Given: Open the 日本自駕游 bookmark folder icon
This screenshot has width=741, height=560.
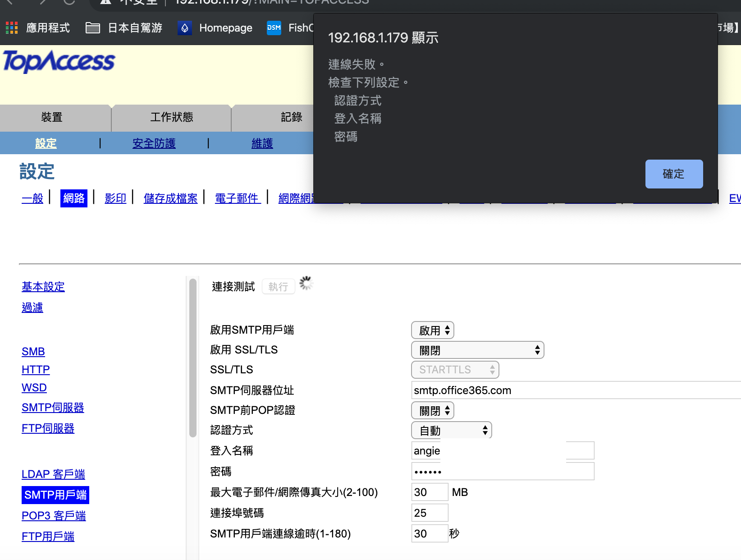Looking at the screenshot, I should pos(92,28).
